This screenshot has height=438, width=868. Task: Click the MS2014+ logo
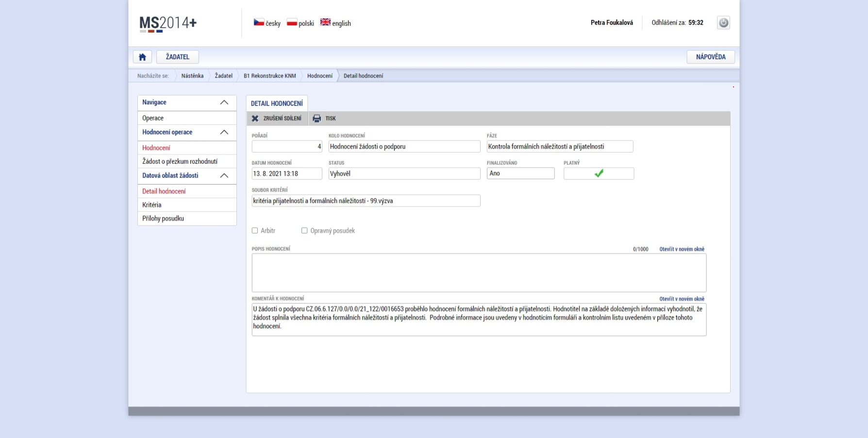pos(168,23)
